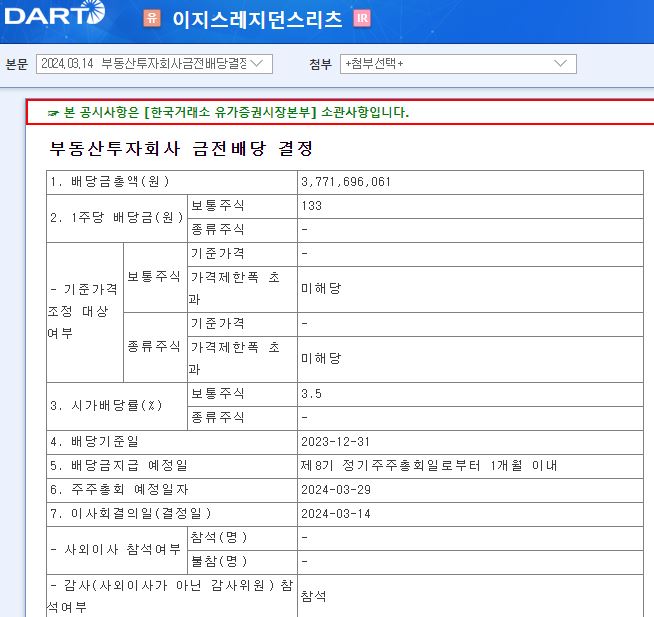Click label 4. 배당기준일
The width and height of the screenshot is (654, 617).
point(94,442)
